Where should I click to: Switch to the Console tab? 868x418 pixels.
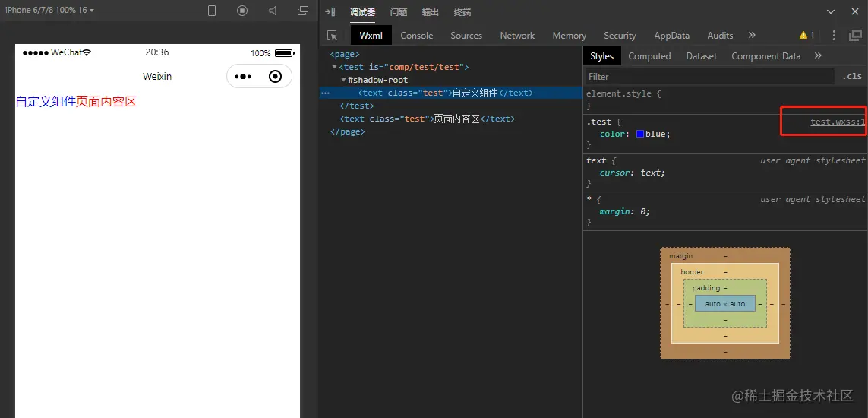tap(416, 36)
